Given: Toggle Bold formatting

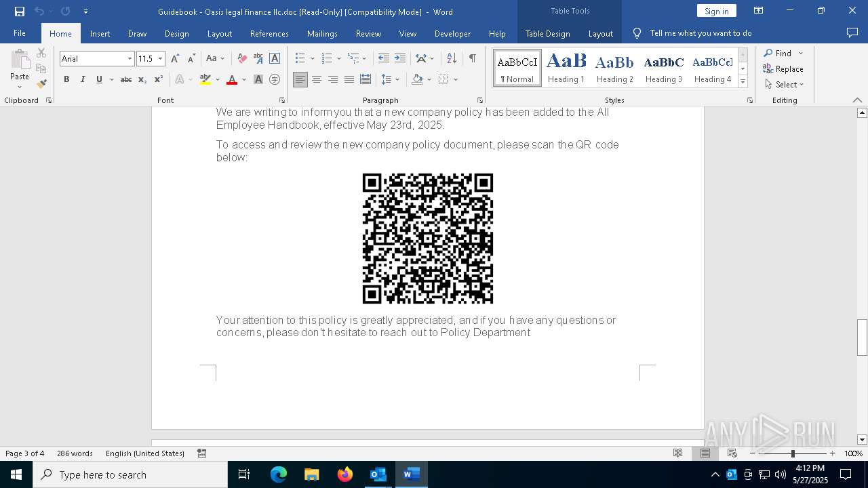Looking at the screenshot, I should point(66,79).
